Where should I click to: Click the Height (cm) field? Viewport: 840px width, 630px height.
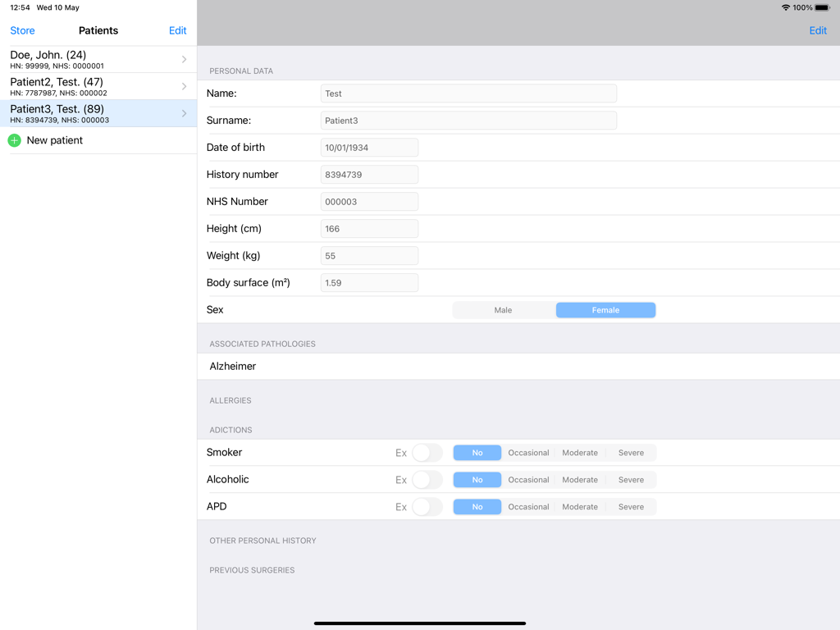pos(370,229)
